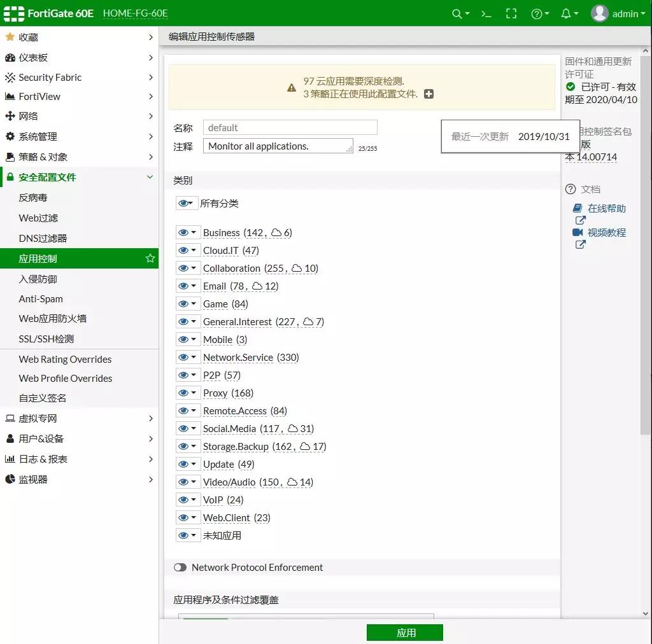This screenshot has width=652, height=644.
Task: Click the 文档 help circle icon
Action: pos(570,189)
